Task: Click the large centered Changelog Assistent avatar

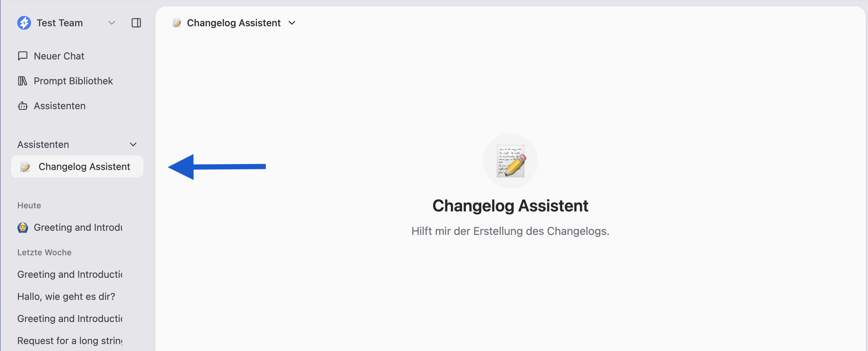Action: [x=510, y=161]
